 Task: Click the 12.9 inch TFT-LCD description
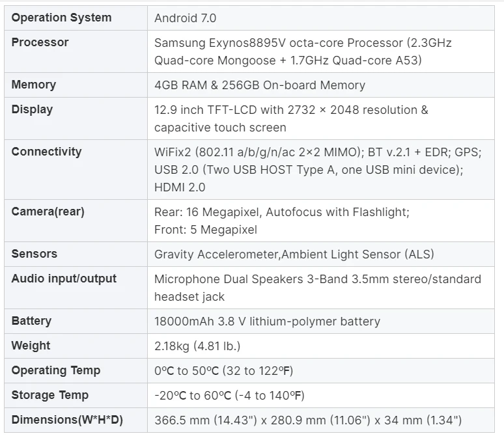291,118
